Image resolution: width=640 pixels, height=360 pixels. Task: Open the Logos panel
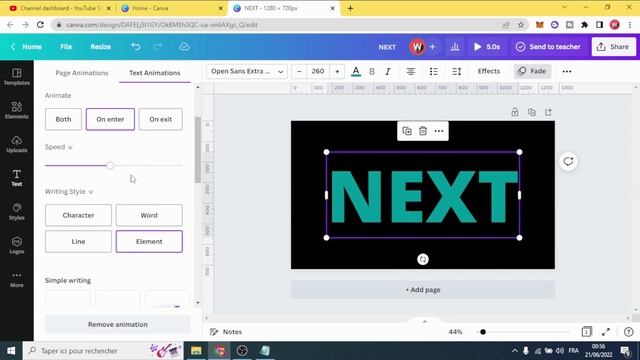coord(17,245)
